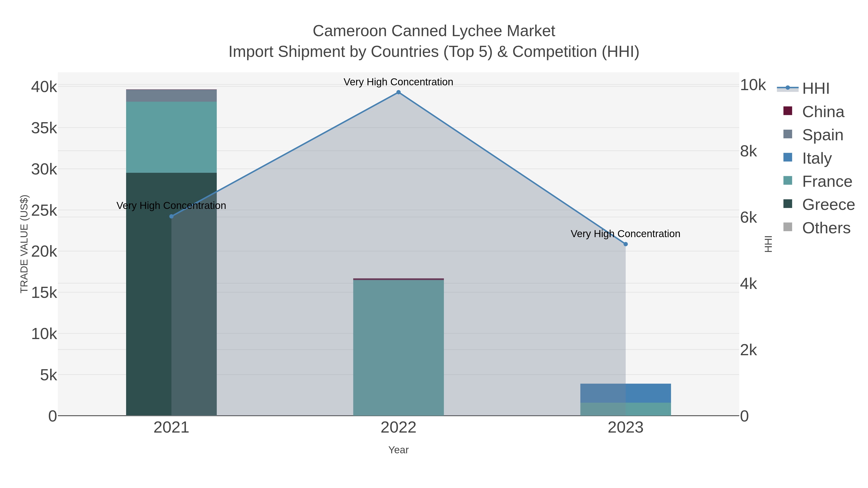Click the 2023 x-axis label
This screenshot has height=488, width=868.
click(x=625, y=428)
